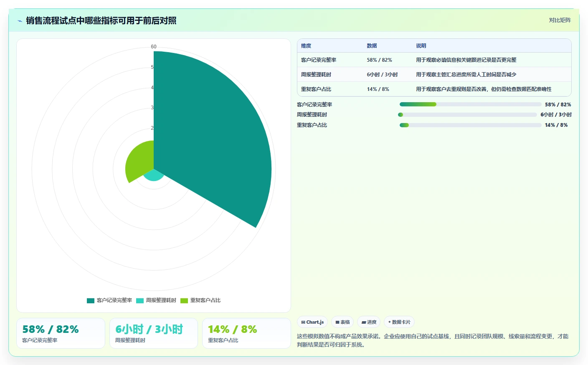Select the 重复客户占比 table cell

pyautogui.click(x=316, y=89)
